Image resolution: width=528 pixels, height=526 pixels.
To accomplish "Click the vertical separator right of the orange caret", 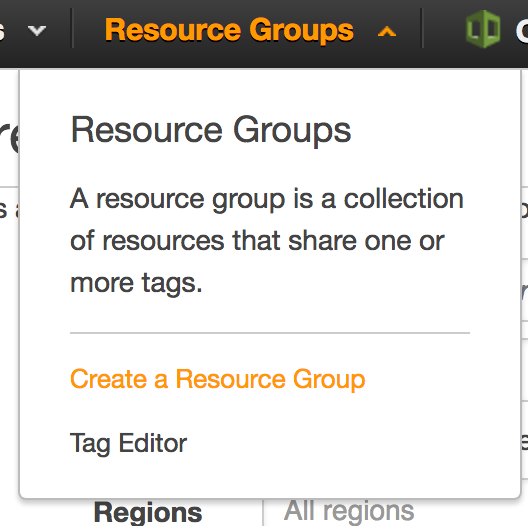I will 422,28.
